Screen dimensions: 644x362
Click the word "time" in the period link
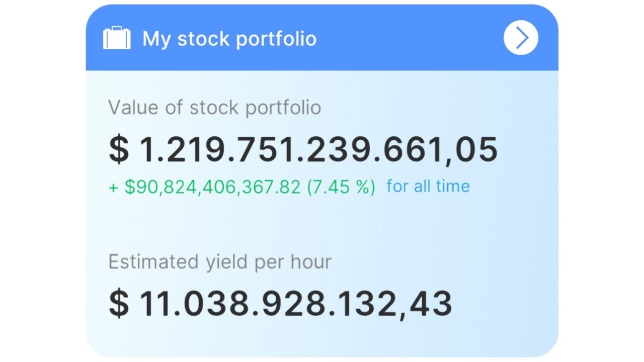pyautogui.click(x=453, y=187)
